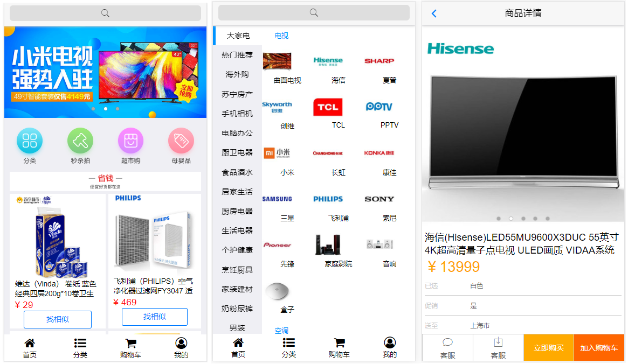
Task: Select 苏宁房产 in category sidebar
Action: [237, 94]
